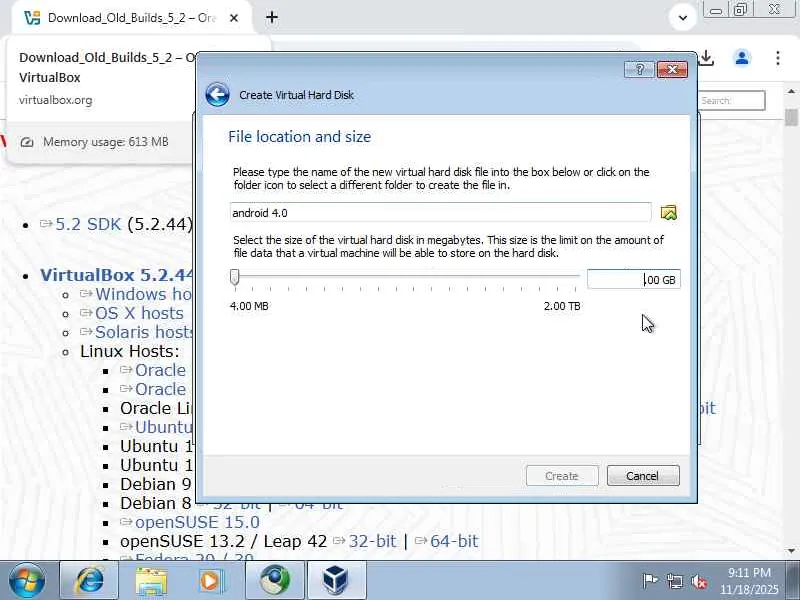800x600 pixels.
Task: Open the 5.2 SDK link
Action: pyautogui.click(x=88, y=224)
